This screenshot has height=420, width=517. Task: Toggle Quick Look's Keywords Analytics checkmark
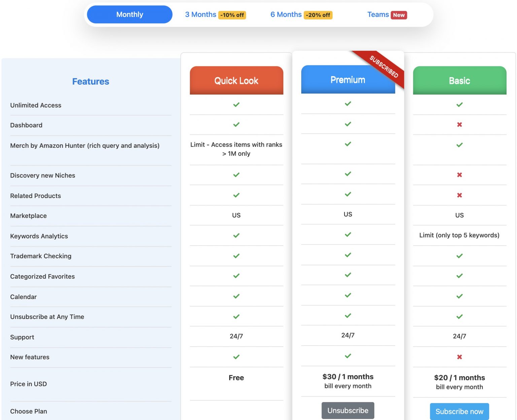click(x=236, y=235)
